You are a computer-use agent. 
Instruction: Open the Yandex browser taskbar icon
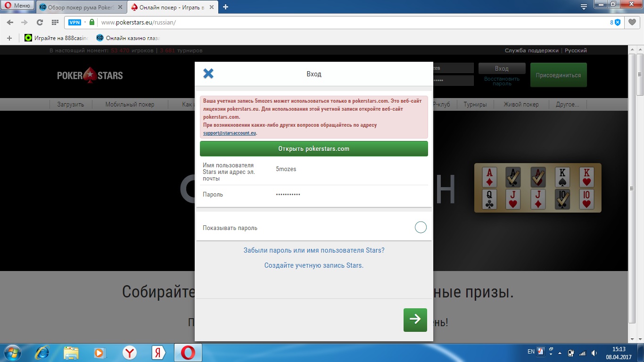[x=130, y=353]
